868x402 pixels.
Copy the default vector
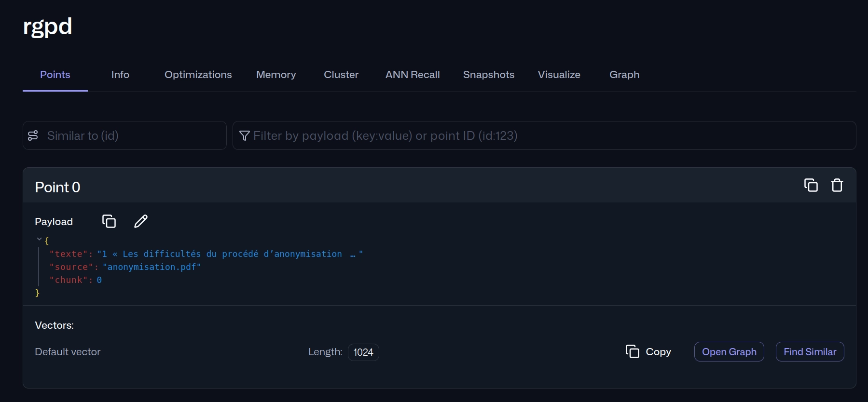tap(648, 352)
